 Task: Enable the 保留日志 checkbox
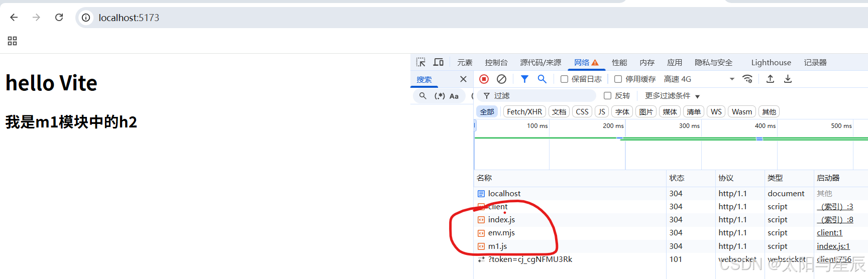[x=565, y=79]
